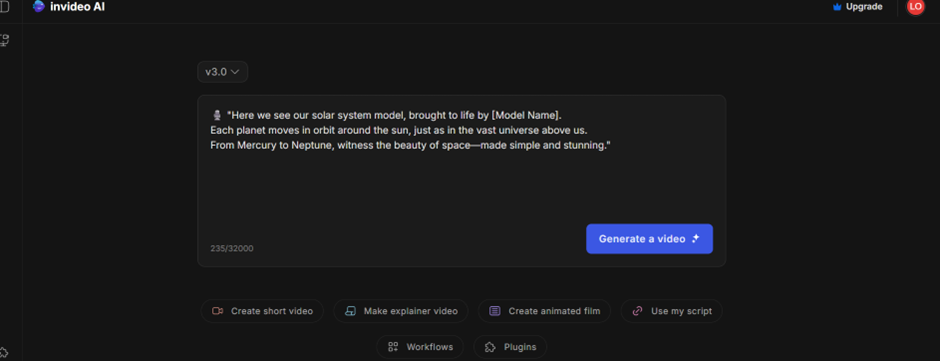
Task: Click the invideo AI logo icon
Action: tap(38, 7)
